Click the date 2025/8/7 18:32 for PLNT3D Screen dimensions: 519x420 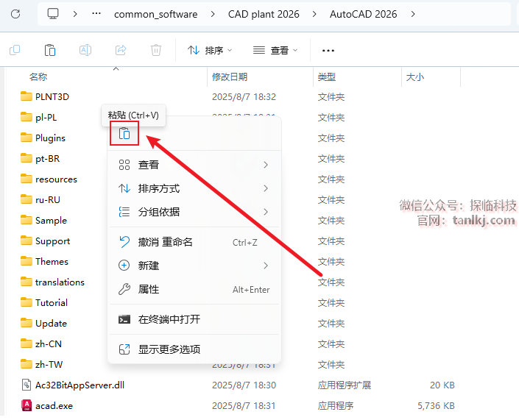tap(244, 97)
